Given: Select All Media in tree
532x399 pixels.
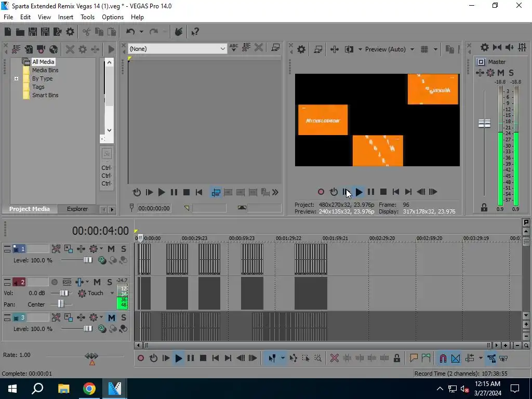Looking at the screenshot, I should point(43,62).
